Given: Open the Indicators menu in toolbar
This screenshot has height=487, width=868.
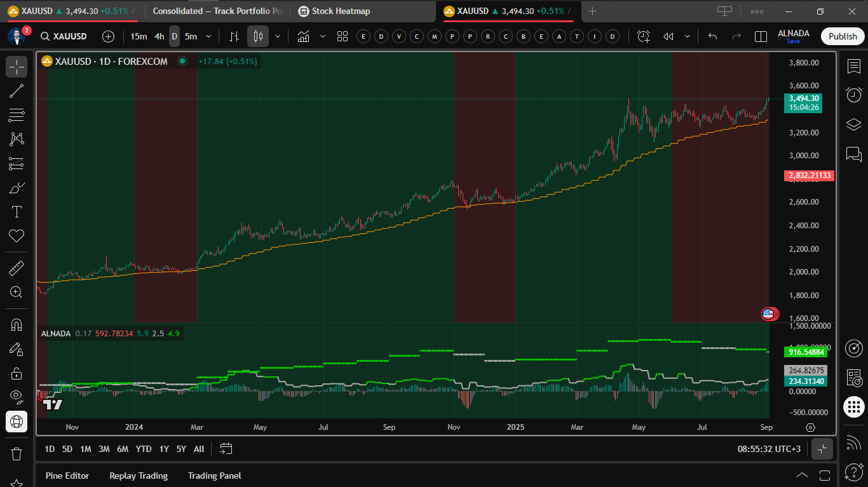Looking at the screenshot, I should [x=303, y=36].
